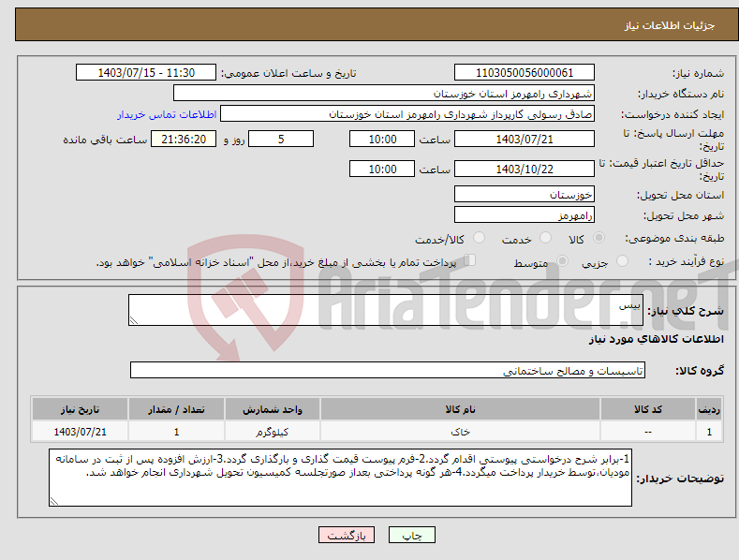
Task: Click the need date cell 1403/07/21 in table
Action: [81, 432]
